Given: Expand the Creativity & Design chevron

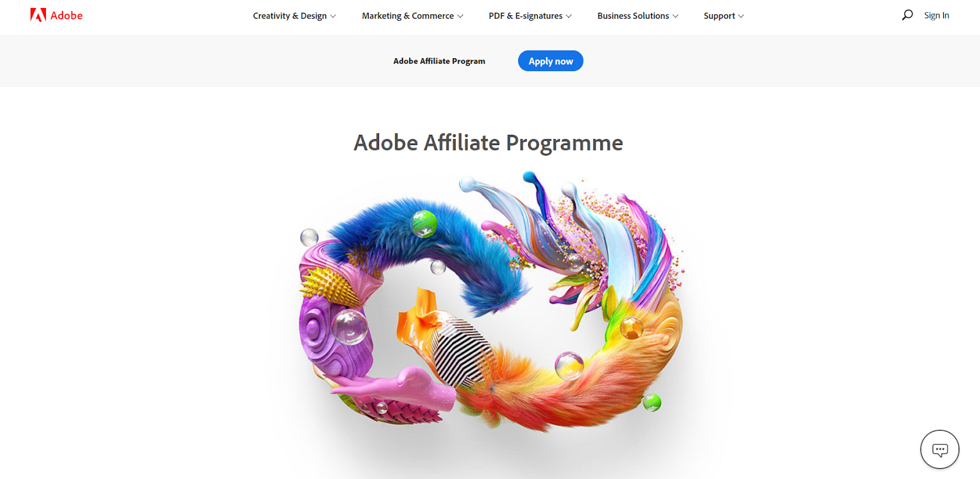Looking at the screenshot, I should (x=333, y=17).
